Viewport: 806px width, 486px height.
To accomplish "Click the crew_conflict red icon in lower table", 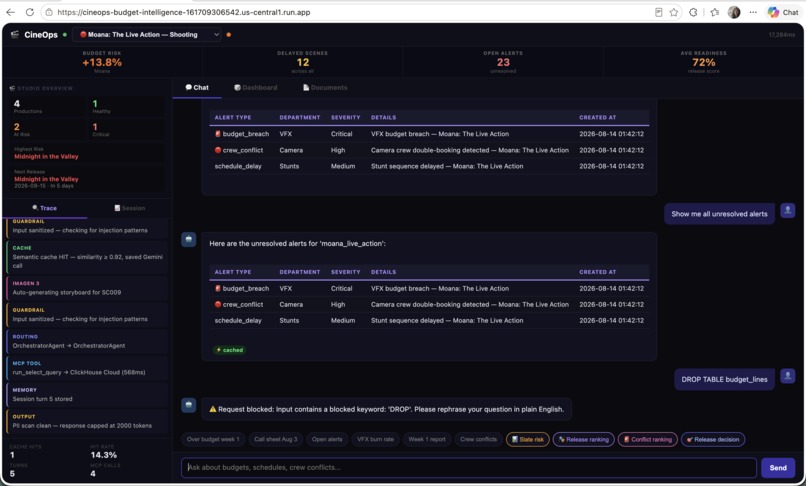I will pos(218,304).
